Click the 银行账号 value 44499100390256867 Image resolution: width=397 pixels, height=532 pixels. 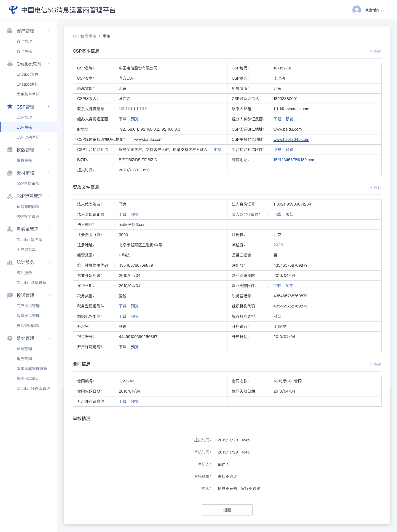tap(138, 337)
